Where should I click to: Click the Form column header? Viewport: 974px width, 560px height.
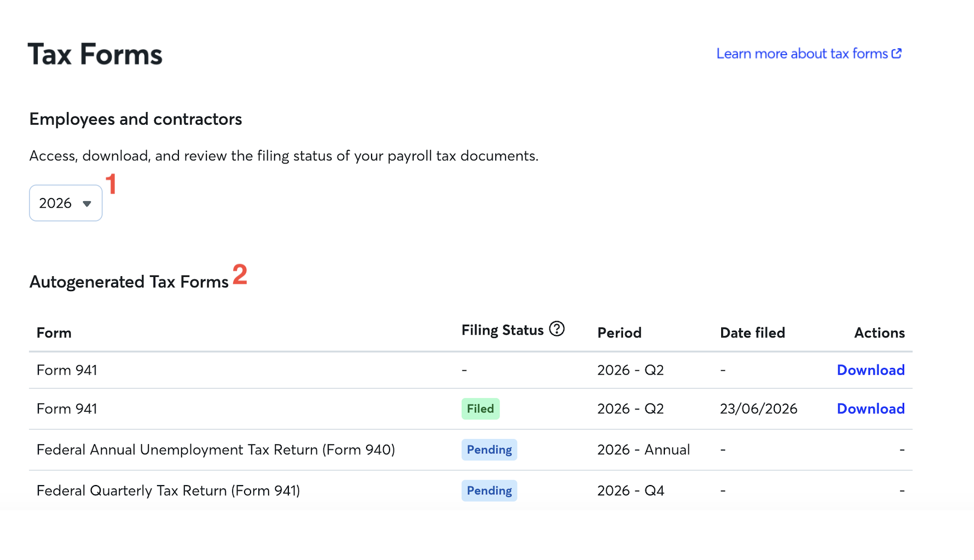[54, 333]
